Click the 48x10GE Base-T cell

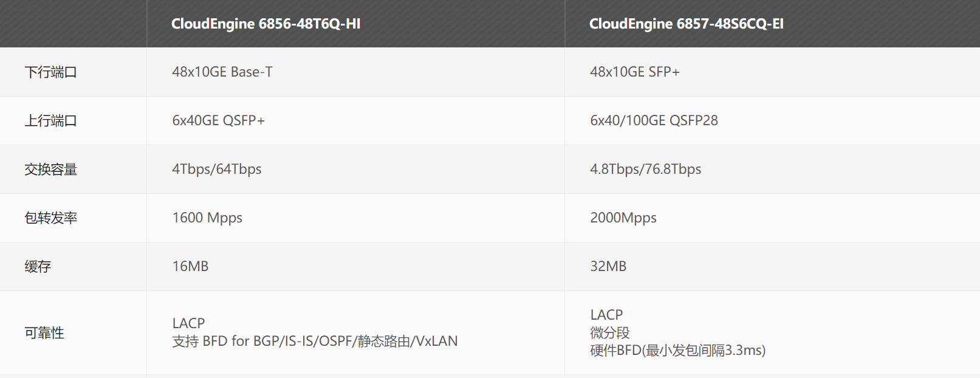click(222, 72)
